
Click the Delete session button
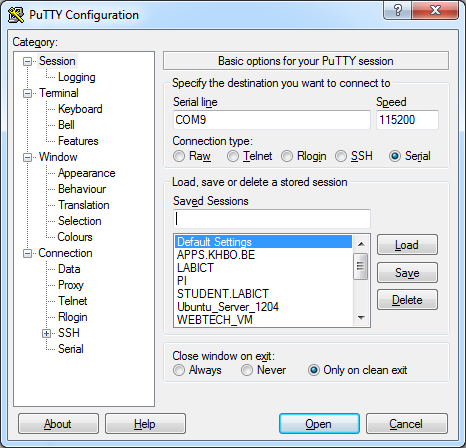[x=407, y=300]
